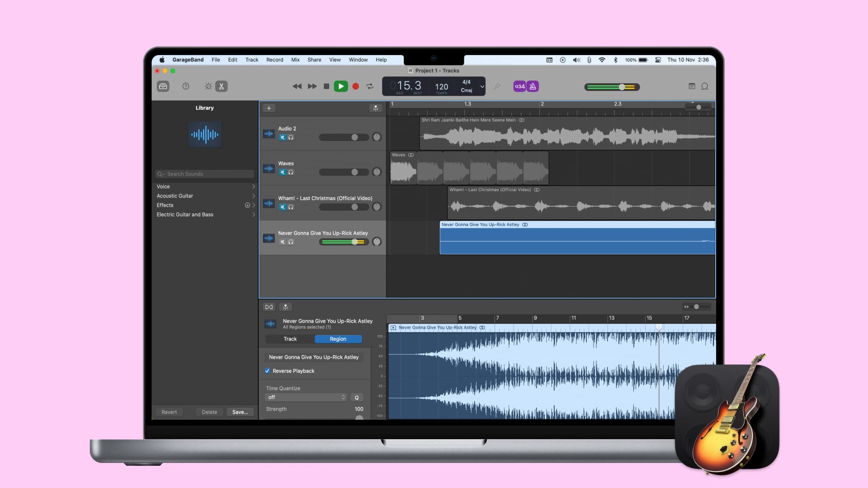Image resolution: width=868 pixels, height=488 pixels.
Task: Click the Waves track waveform icon
Action: pyautogui.click(x=269, y=169)
